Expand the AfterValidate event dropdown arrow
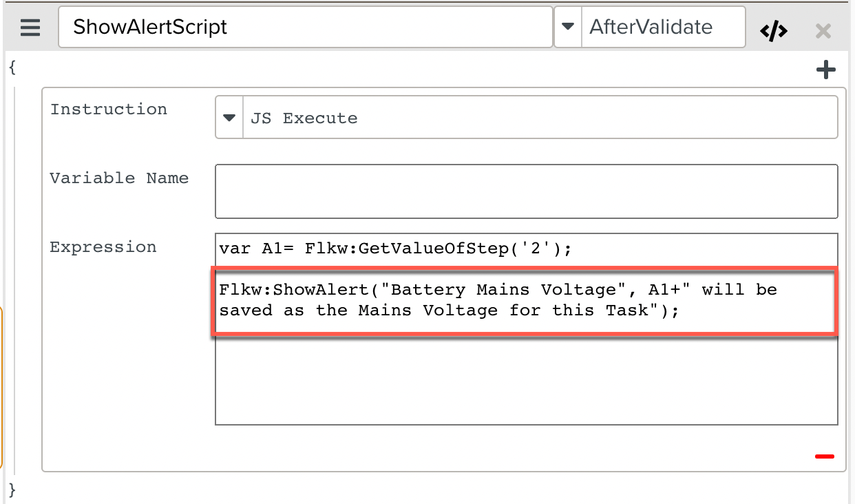Viewport: 855px width, 504px height. tap(568, 28)
